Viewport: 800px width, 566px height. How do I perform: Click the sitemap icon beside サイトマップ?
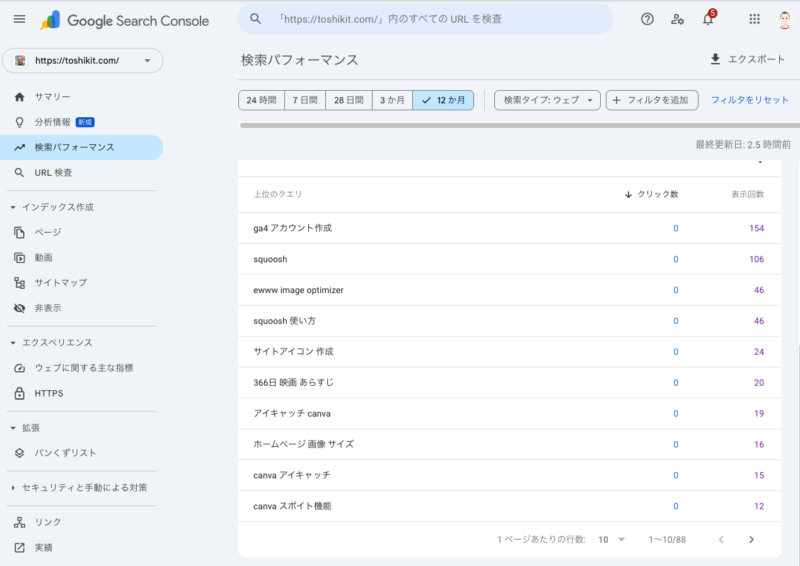pos(19,283)
